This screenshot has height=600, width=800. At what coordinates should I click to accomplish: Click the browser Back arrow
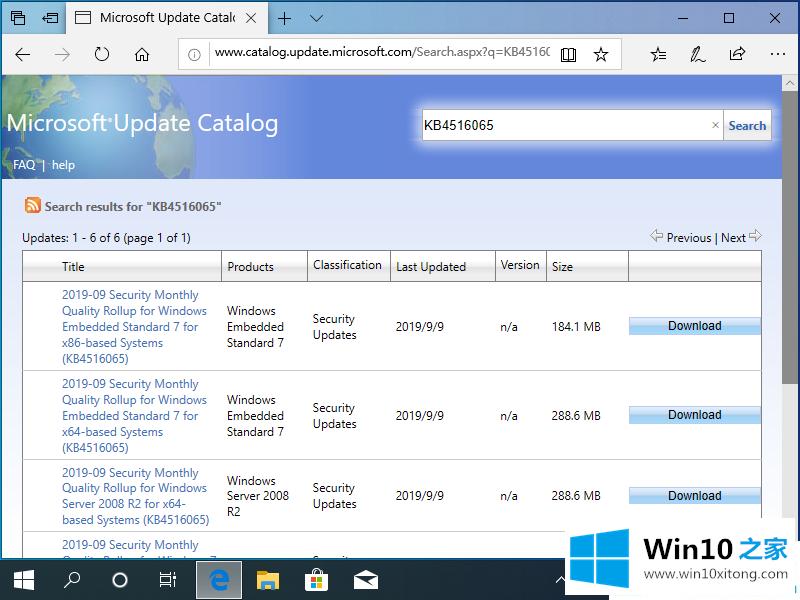[22, 54]
